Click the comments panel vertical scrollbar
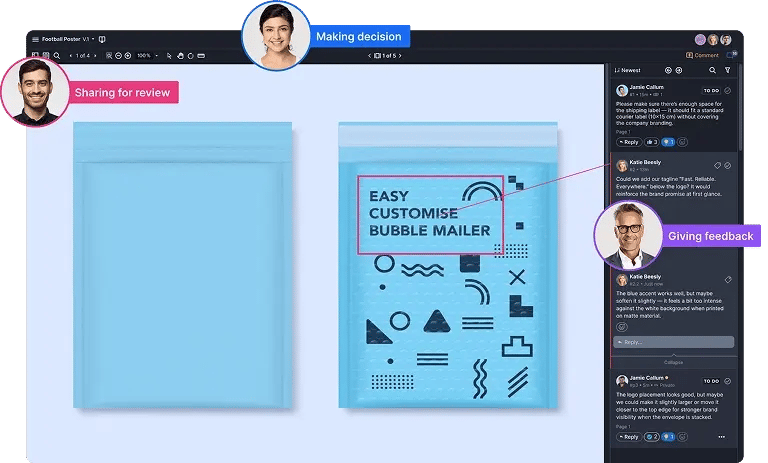Image resolution: width=768 pixels, height=463 pixels. pyautogui.click(x=740, y=108)
